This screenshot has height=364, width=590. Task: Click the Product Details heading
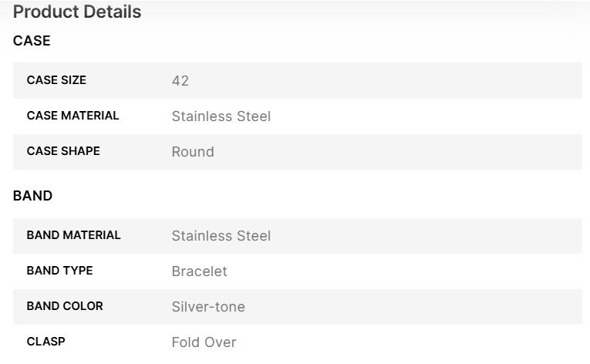pos(77,12)
